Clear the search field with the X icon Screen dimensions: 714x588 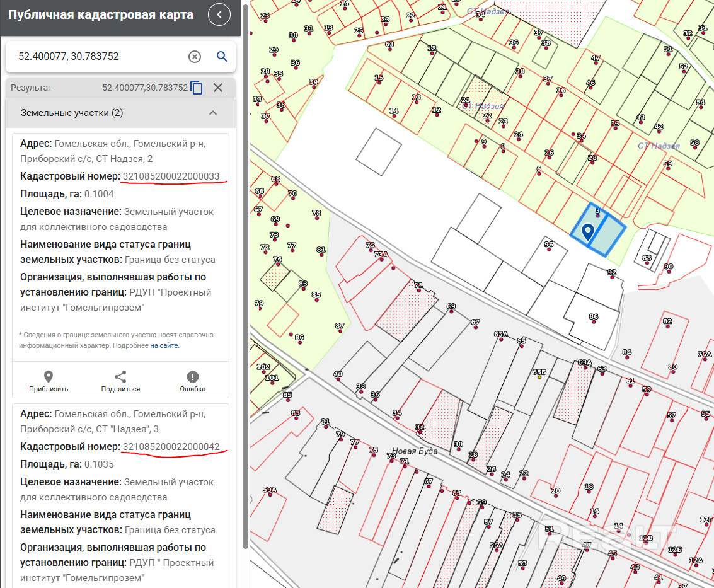[x=195, y=57]
